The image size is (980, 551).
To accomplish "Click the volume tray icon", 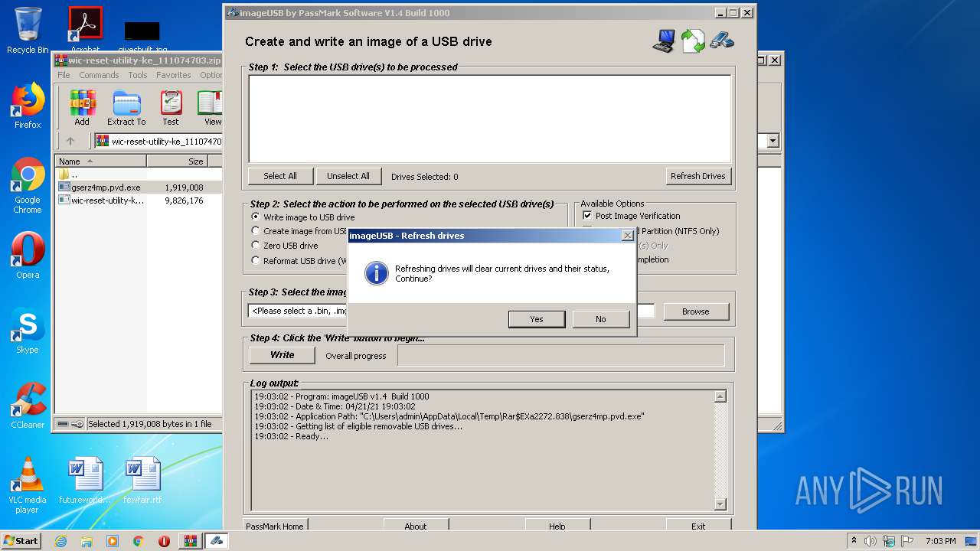I will click(x=870, y=541).
